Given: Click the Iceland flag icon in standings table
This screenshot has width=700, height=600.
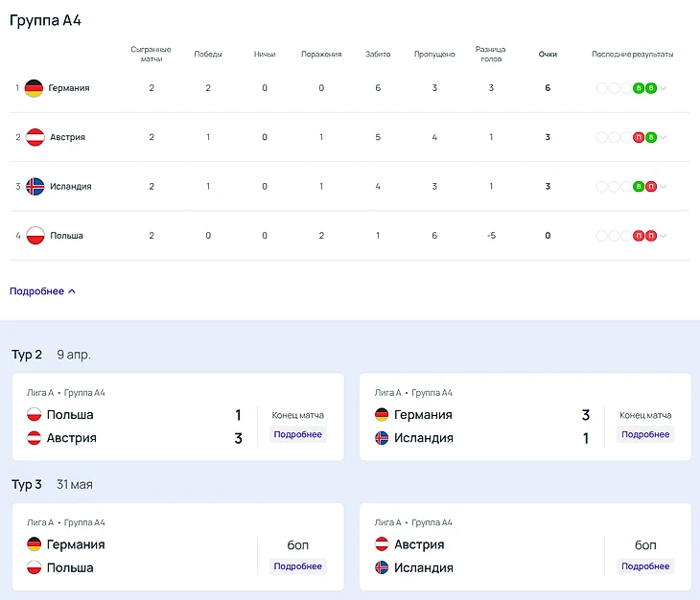Looking at the screenshot, I should coord(35,186).
